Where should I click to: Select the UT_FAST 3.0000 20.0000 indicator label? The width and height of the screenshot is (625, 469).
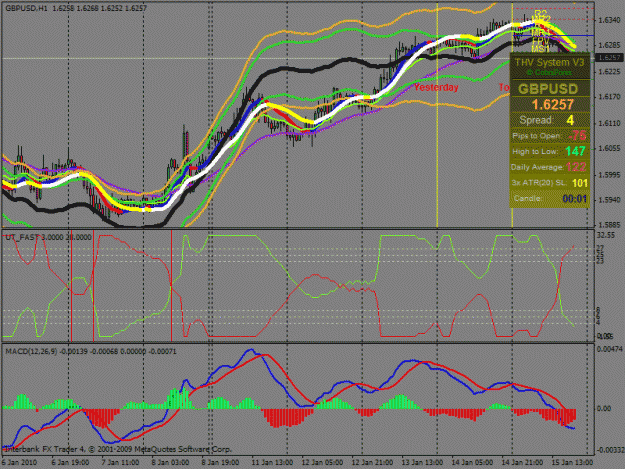point(48,237)
